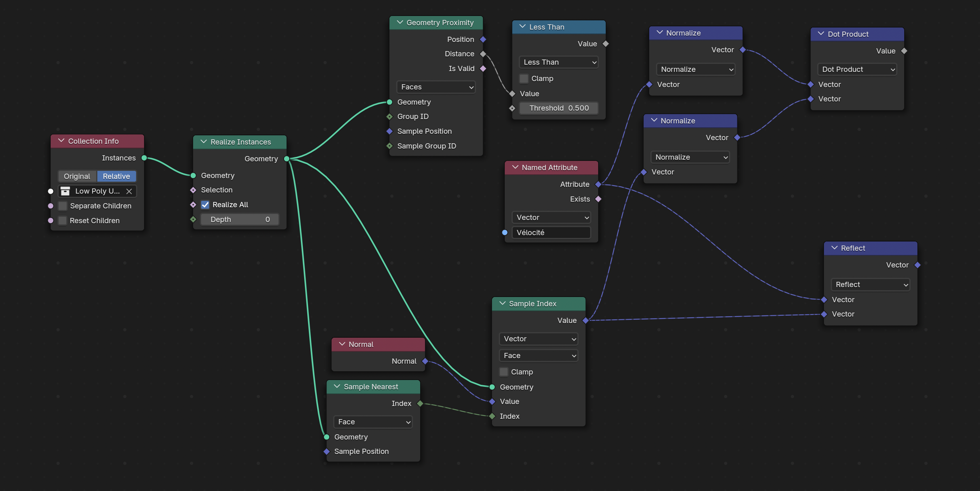Open Sample Nearest Face domain dropdown
This screenshot has height=491, width=980.
373,422
